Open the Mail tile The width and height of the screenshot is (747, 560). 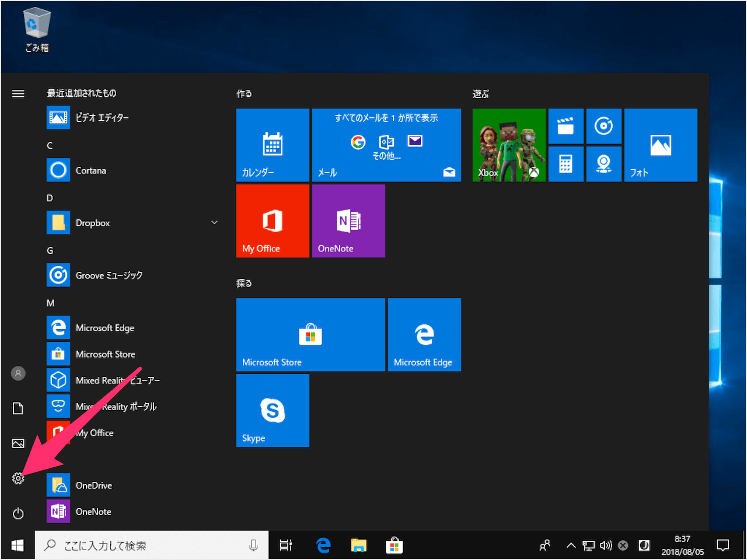click(386, 145)
